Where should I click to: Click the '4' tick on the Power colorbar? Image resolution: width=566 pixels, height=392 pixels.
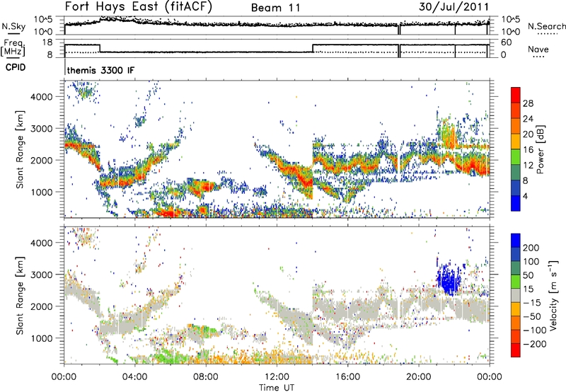click(x=525, y=196)
